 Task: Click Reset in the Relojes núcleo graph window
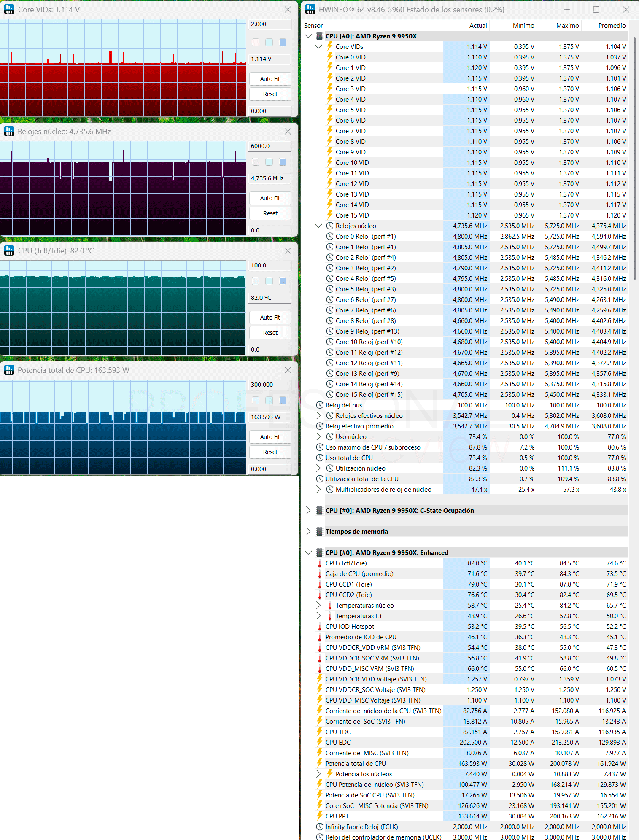point(270,213)
